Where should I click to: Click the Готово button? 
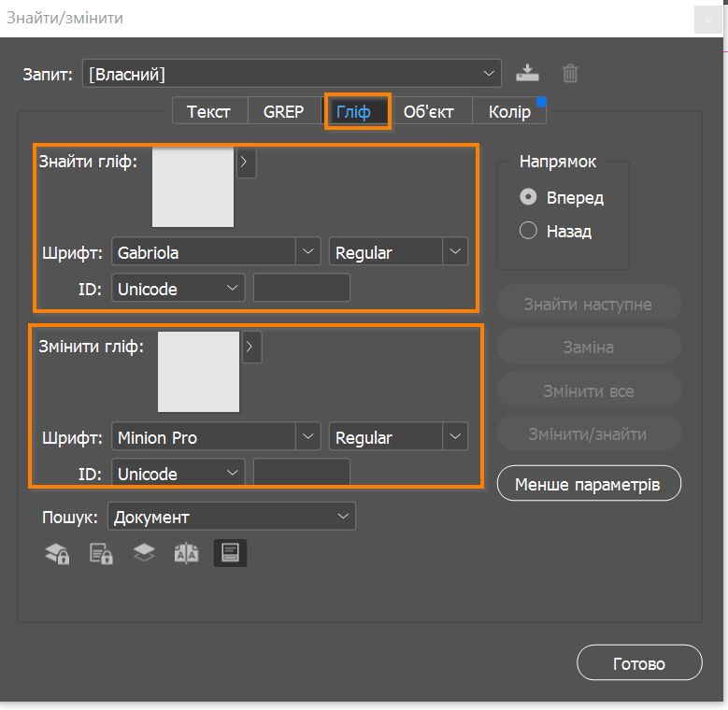(x=639, y=663)
